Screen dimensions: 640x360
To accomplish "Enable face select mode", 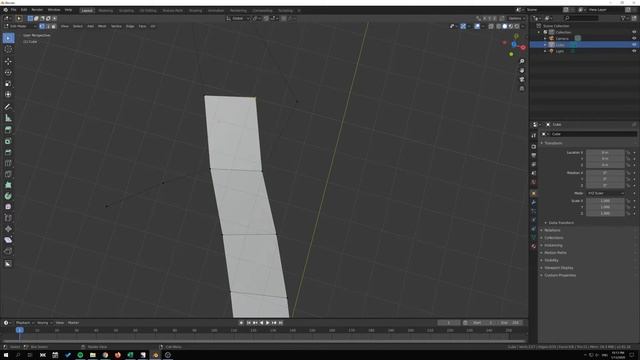I will [x=53, y=26].
